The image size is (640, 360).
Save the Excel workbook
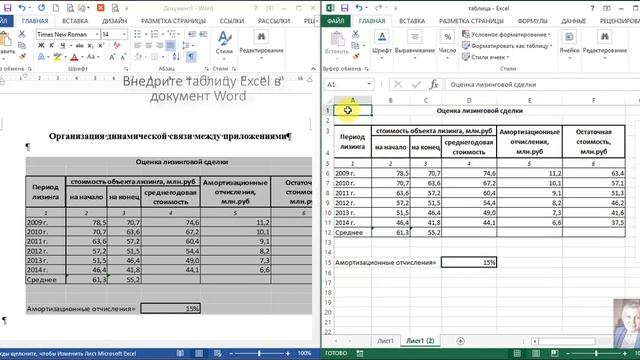pos(344,8)
